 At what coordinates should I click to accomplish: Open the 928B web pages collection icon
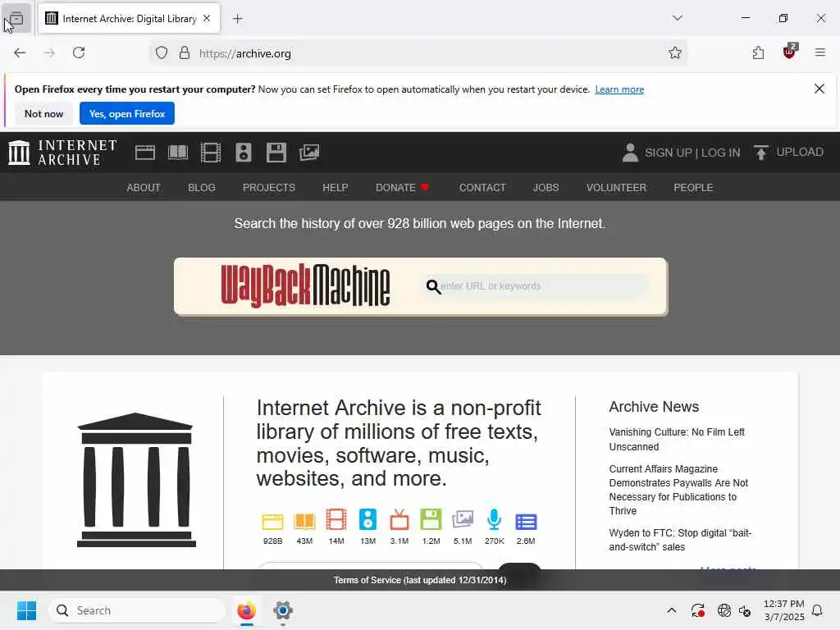pyautogui.click(x=272, y=521)
